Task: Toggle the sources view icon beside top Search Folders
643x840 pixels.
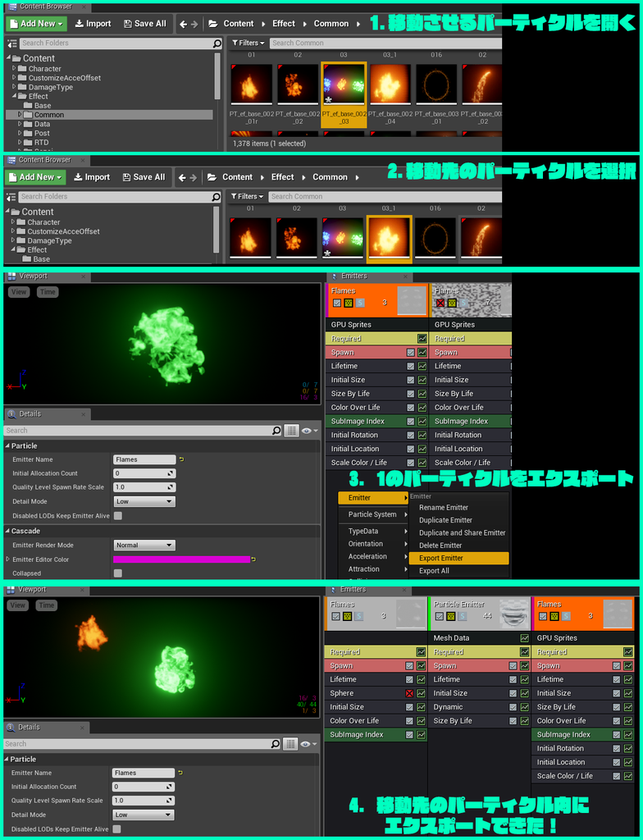Action: [x=13, y=43]
